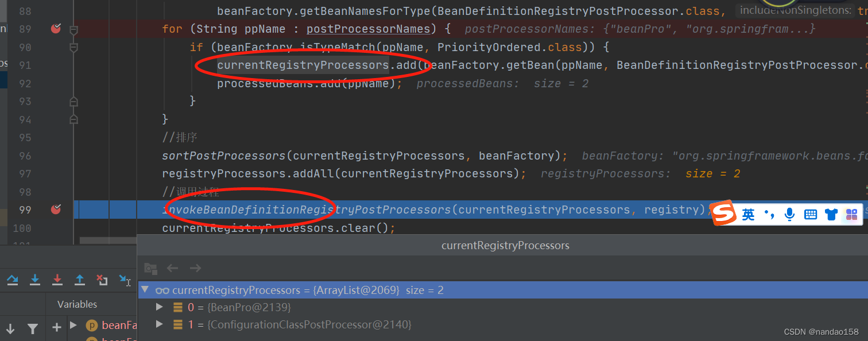868x341 pixels.
Task: Expand element 0 BeanPro@2139
Action: coord(160,307)
